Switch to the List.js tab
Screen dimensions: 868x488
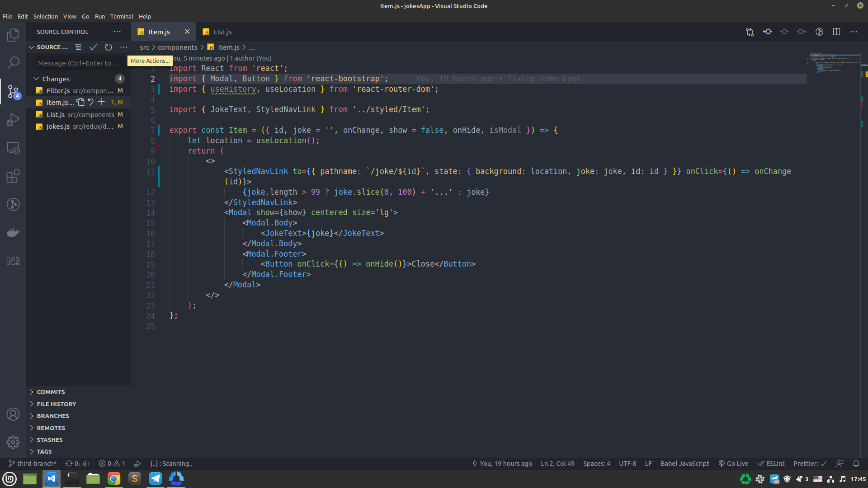tap(222, 32)
